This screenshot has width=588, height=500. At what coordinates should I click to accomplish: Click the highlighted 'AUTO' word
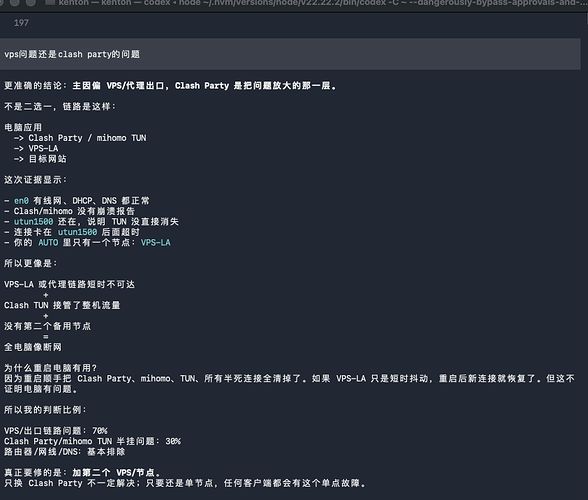[x=48, y=243]
